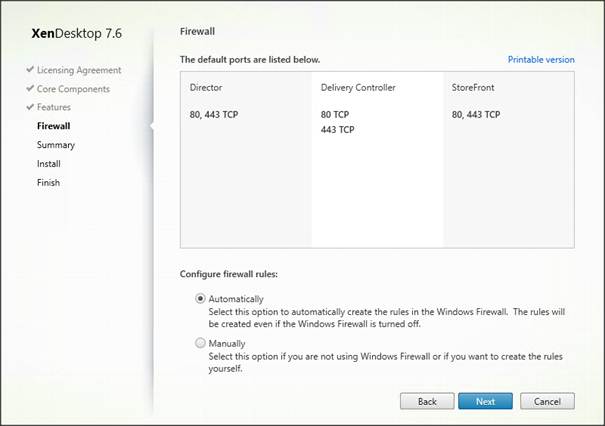Click the checkmark beside Features step
Image resolution: width=605 pixels, height=426 pixels.
click(30, 107)
